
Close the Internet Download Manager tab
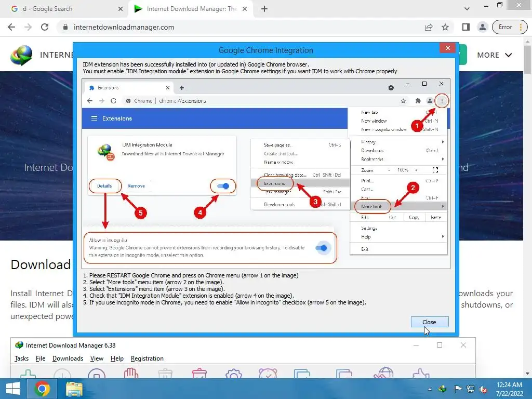point(245,9)
